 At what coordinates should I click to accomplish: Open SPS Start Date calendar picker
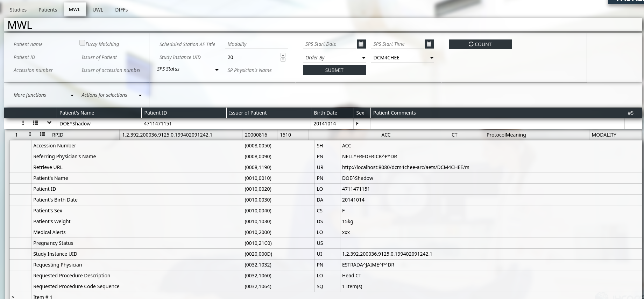pos(361,44)
